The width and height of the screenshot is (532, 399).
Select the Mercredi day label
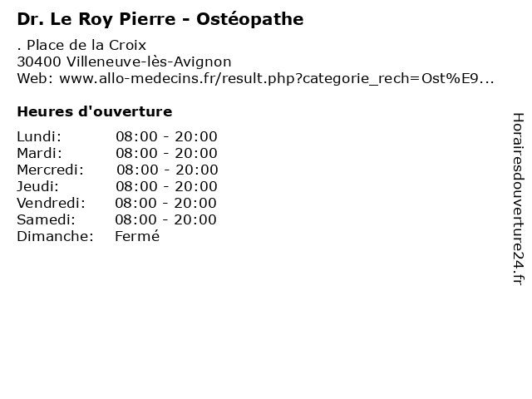click(x=50, y=170)
